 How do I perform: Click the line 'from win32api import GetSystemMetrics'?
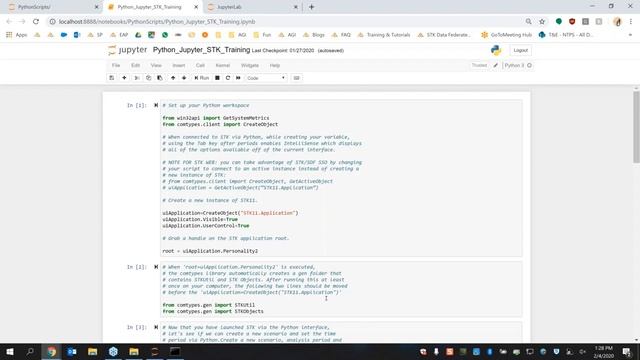pos(216,118)
